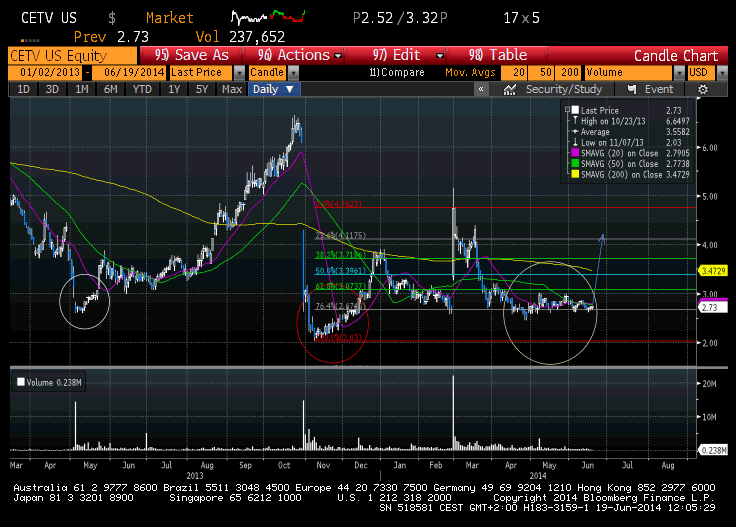Expand the Candle chart type dropdown arrow
This screenshot has height=527, width=736.
coord(293,73)
